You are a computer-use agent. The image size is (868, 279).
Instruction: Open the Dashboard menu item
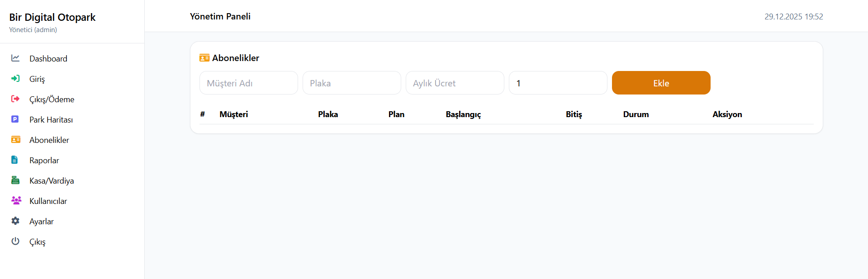click(x=48, y=59)
